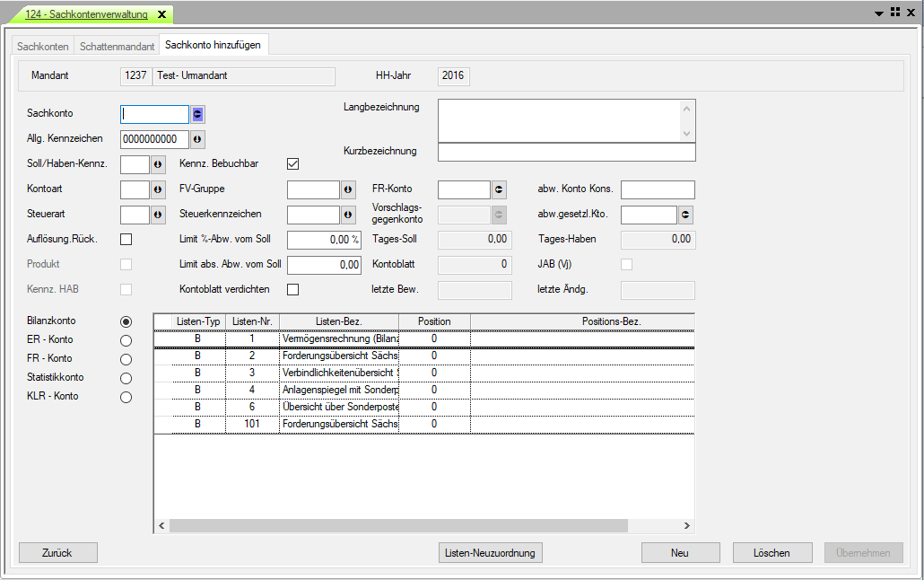
Task: Tick the Kontoblatt verdichten checkbox
Action: point(292,289)
